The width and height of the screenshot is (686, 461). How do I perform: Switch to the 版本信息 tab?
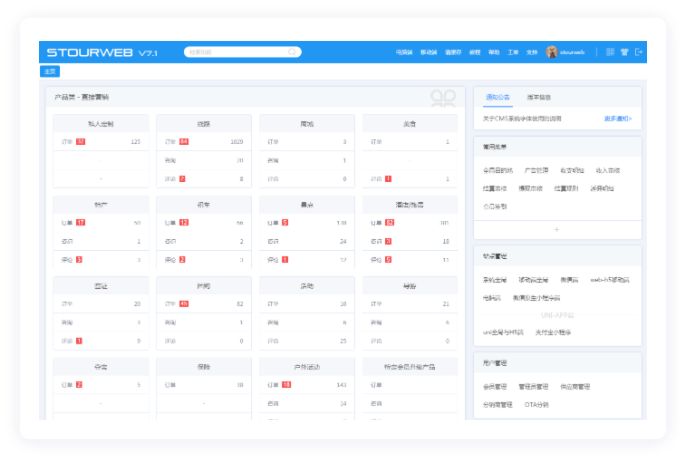tap(539, 98)
